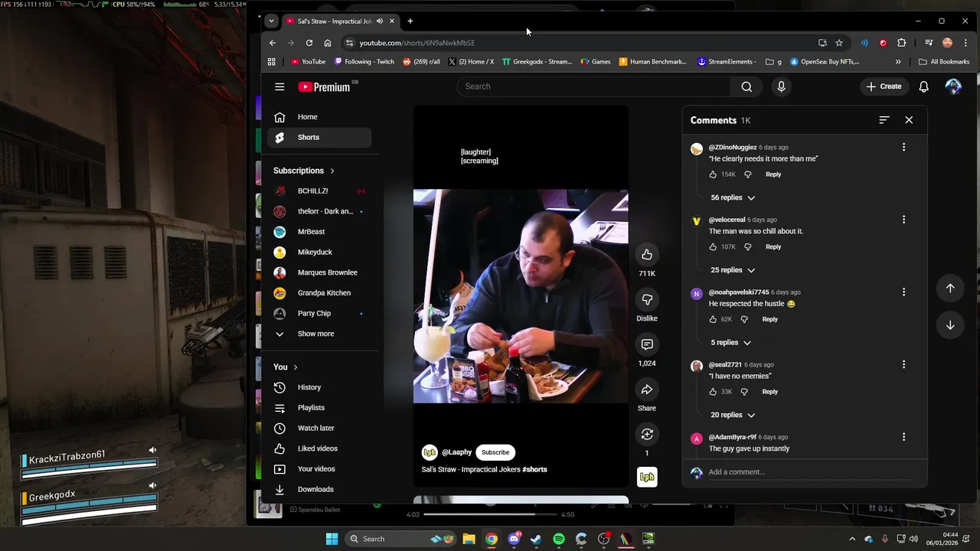Dislike the Short with thumbs-down icon
Screen dimensions: 980x551
647,300
